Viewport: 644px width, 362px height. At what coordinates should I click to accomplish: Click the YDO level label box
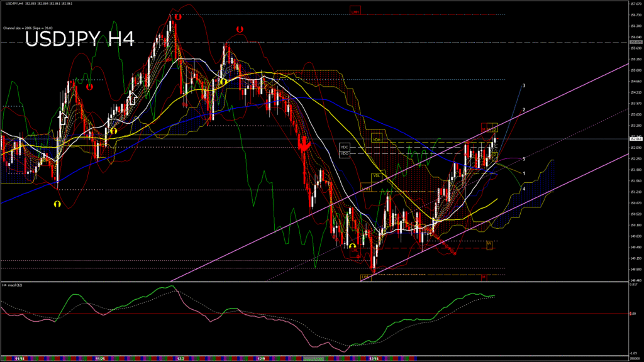(x=344, y=153)
